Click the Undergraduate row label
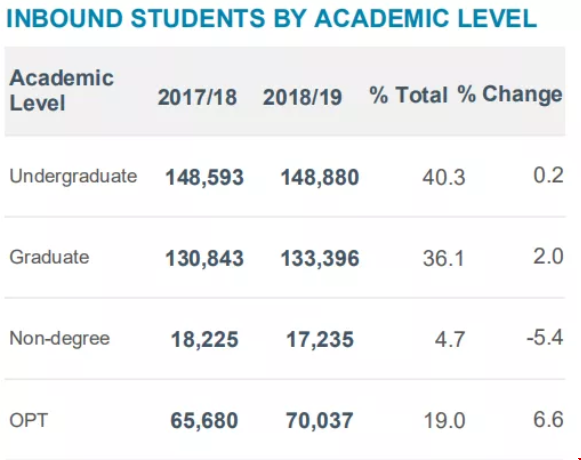The height and width of the screenshot is (460, 581). coord(73,176)
